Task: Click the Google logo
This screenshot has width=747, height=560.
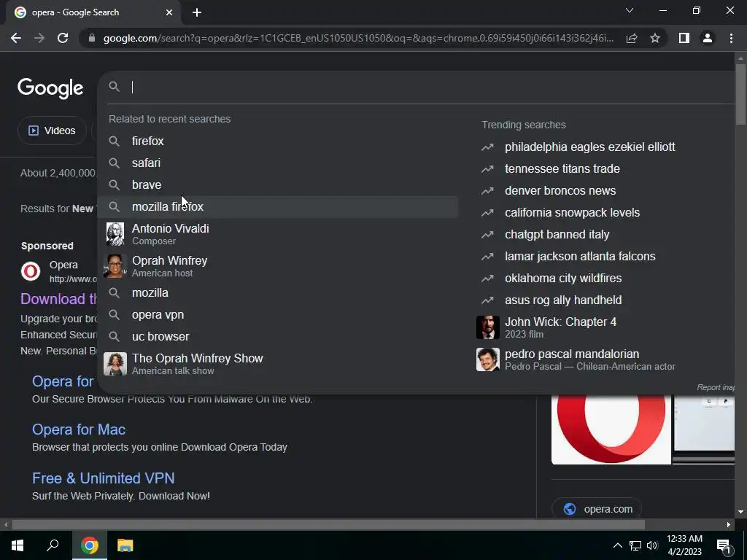Action: pos(50,88)
